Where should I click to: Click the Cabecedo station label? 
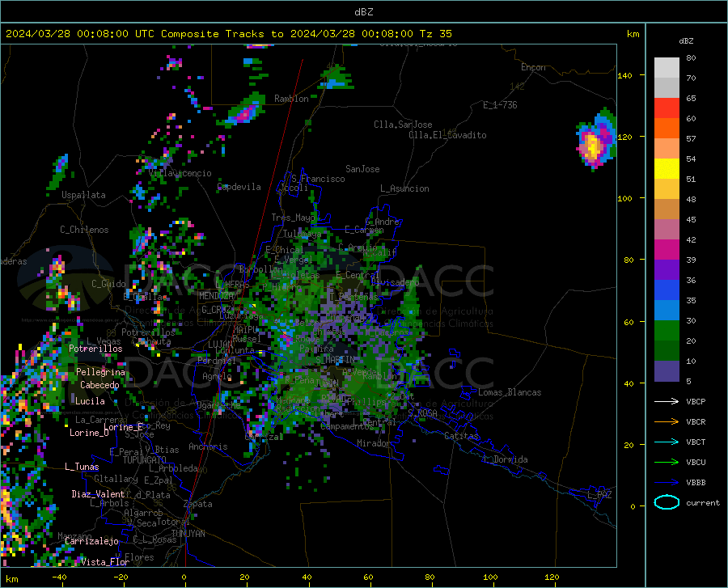click(99, 385)
